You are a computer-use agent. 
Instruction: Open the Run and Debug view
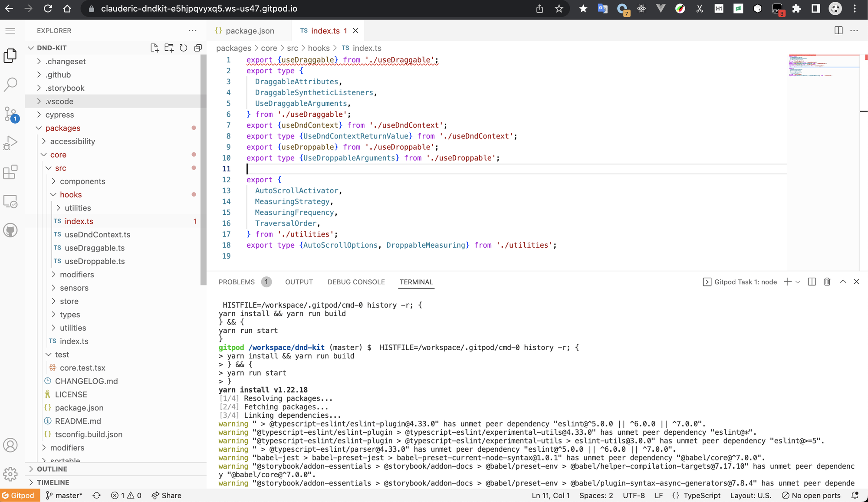(x=10, y=143)
